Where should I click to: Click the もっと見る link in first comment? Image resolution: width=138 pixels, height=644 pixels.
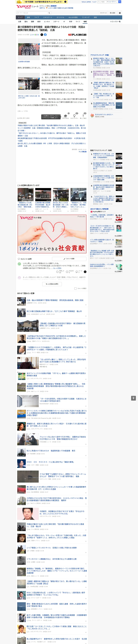[57, 268]
